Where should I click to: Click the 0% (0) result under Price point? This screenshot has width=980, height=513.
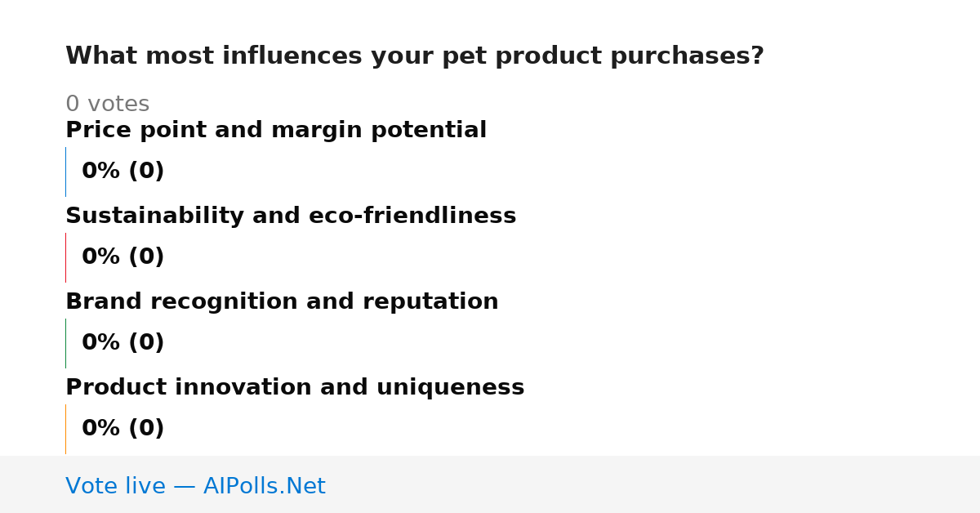click(x=123, y=172)
